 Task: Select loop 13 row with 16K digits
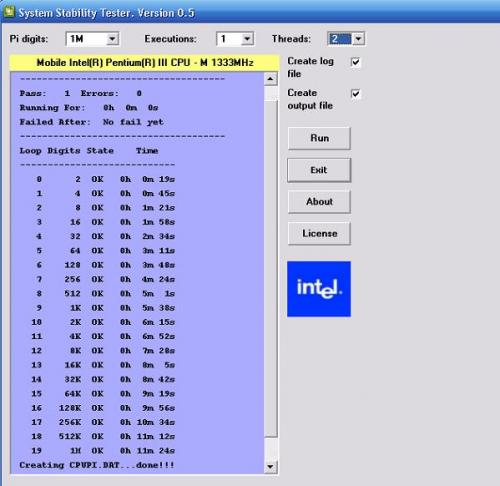[x=103, y=365]
